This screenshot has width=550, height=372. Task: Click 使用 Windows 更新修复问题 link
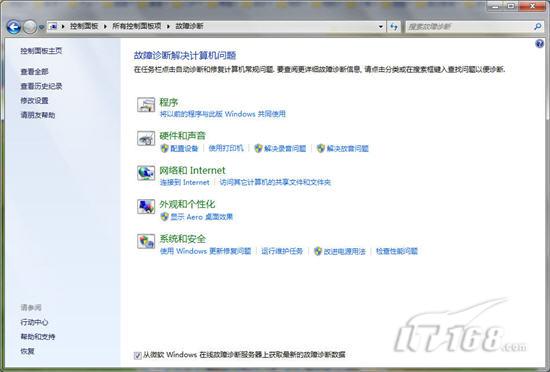click(x=206, y=251)
